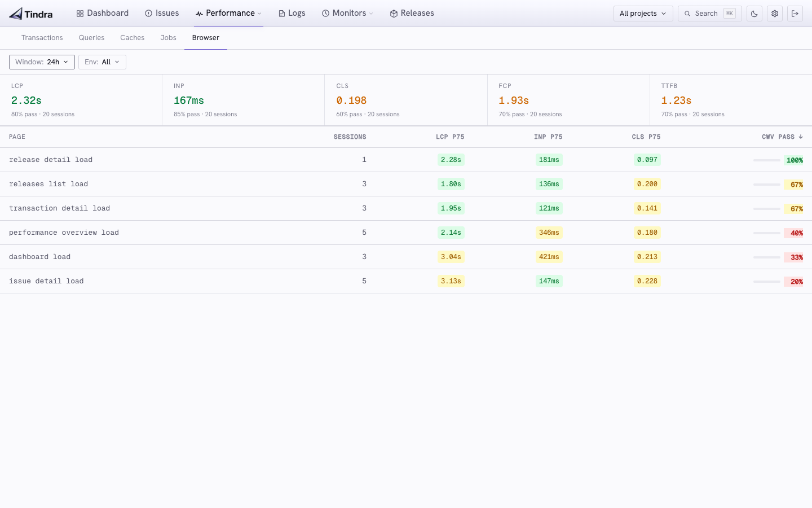The height and width of the screenshot is (508, 812).
Task: Open settings via gear icon
Action: 775,14
